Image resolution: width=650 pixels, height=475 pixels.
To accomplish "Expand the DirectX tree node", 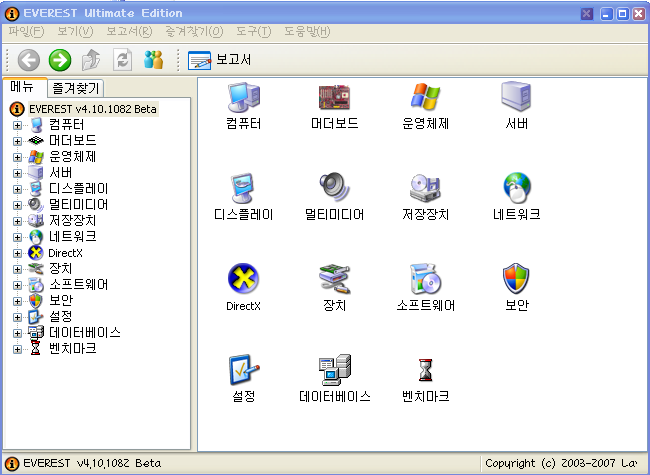I will [x=17, y=253].
